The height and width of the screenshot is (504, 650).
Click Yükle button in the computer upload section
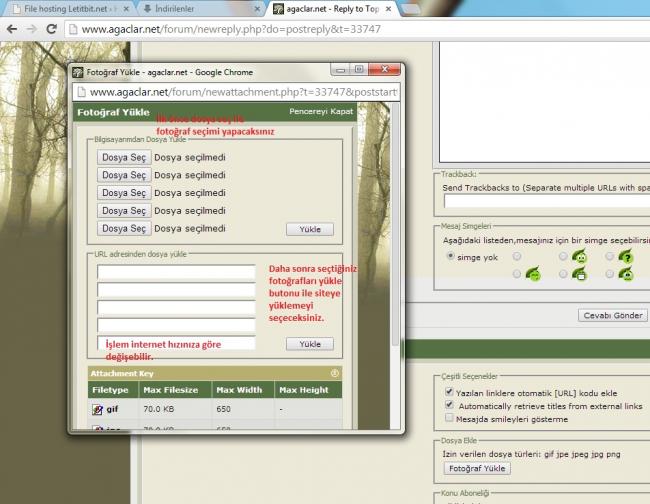[x=310, y=229]
